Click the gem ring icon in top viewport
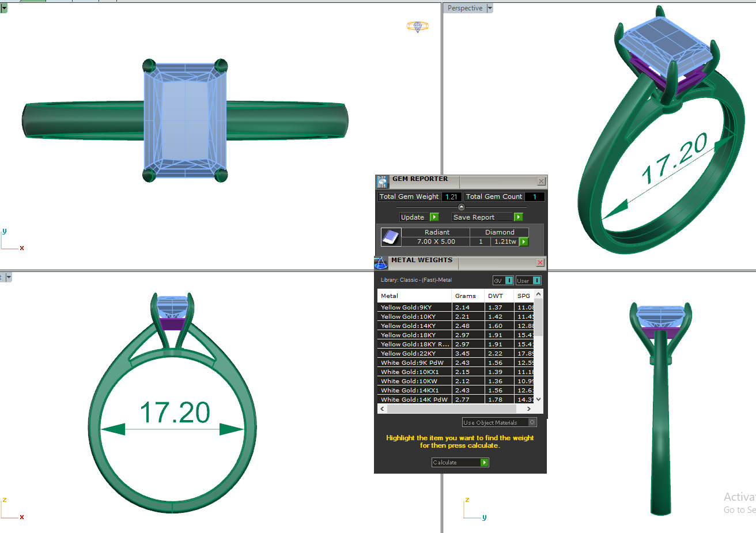Image resolution: width=756 pixels, height=533 pixels. pyautogui.click(x=417, y=27)
